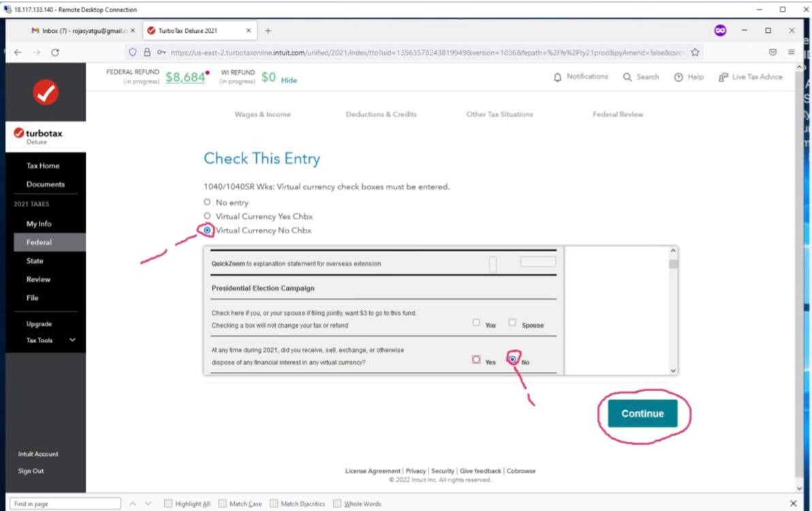Open Documents in sidebar
Image resolution: width=812 pixels, height=511 pixels.
click(46, 185)
